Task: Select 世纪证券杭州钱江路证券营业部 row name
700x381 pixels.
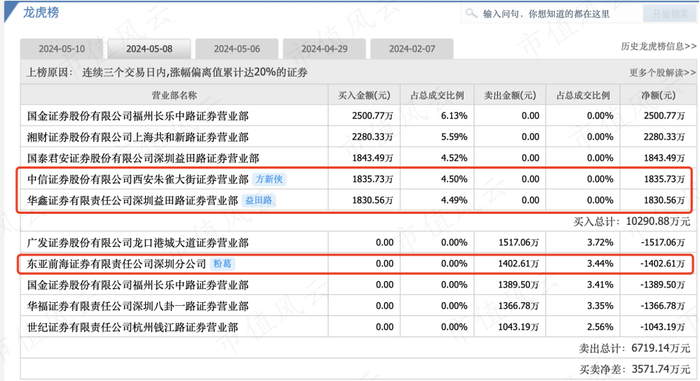Action: pos(133,327)
